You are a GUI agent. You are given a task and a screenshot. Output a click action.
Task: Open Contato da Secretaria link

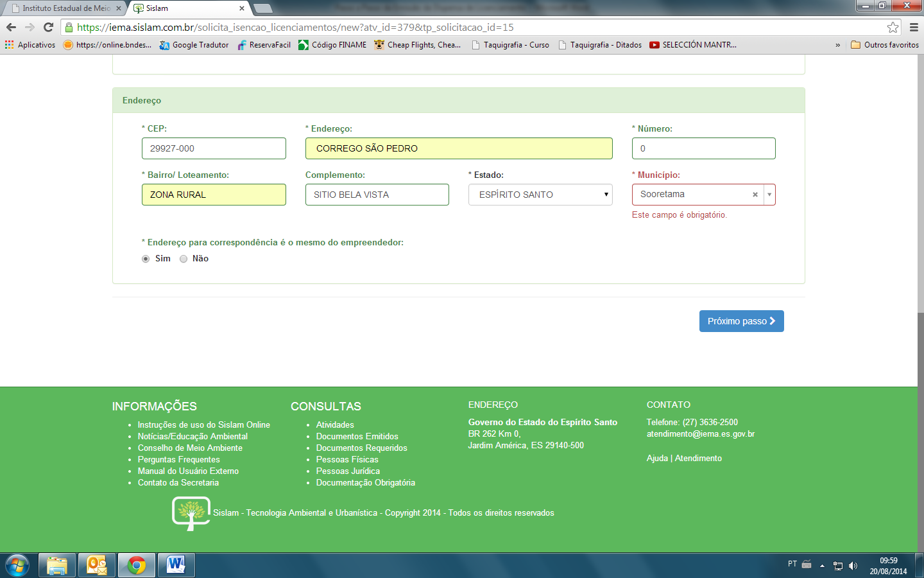178,482
